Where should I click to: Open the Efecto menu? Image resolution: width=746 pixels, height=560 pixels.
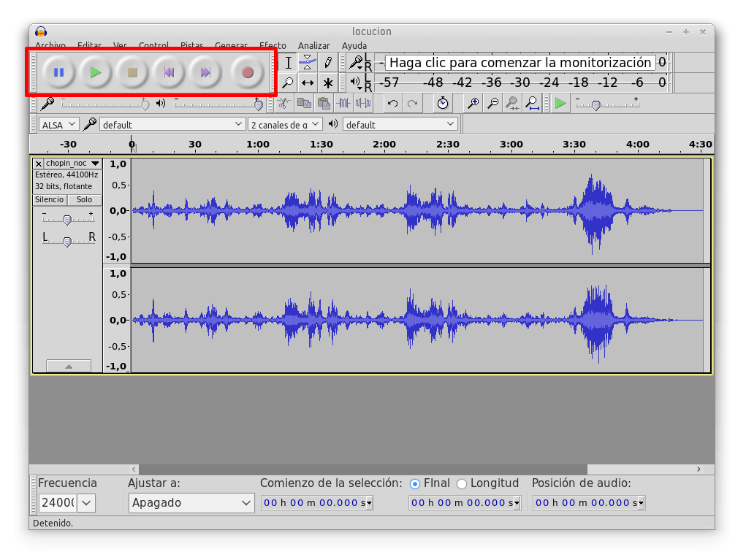coord(273,46)
